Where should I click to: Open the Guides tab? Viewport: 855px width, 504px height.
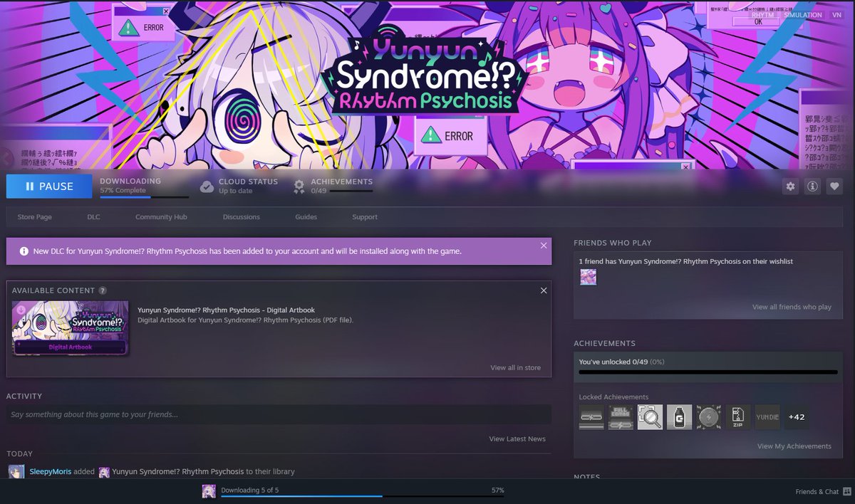[x=306, y=217]
